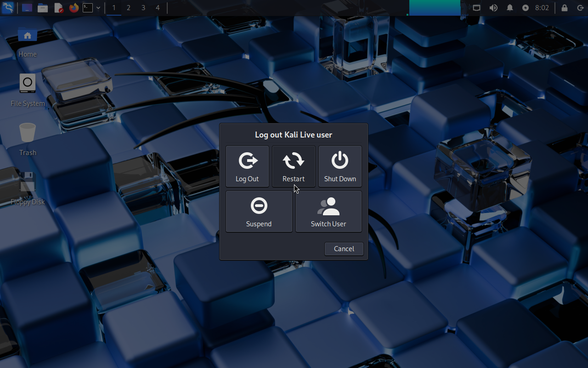
Task: Switch to workspace 4
Action: (x=158, y=8)
